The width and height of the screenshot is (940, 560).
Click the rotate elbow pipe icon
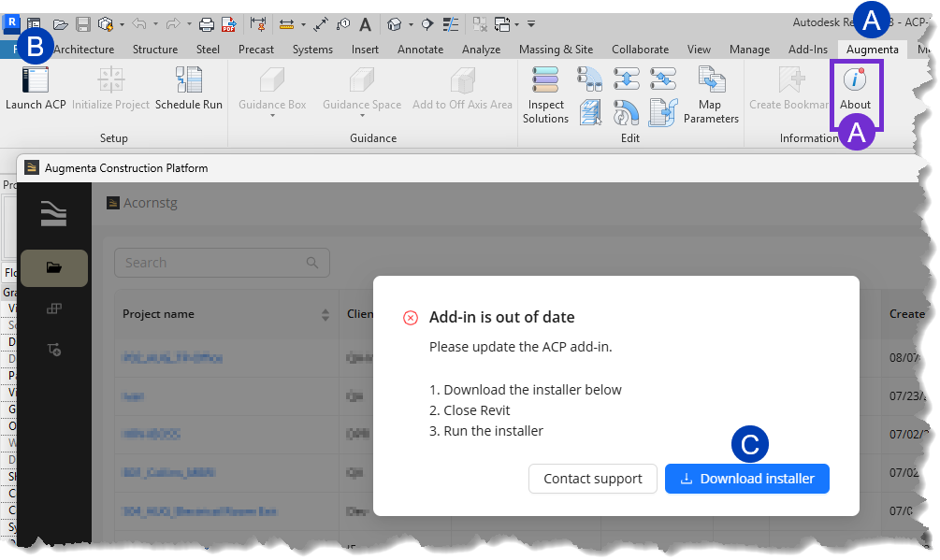[x=627, y=112]
